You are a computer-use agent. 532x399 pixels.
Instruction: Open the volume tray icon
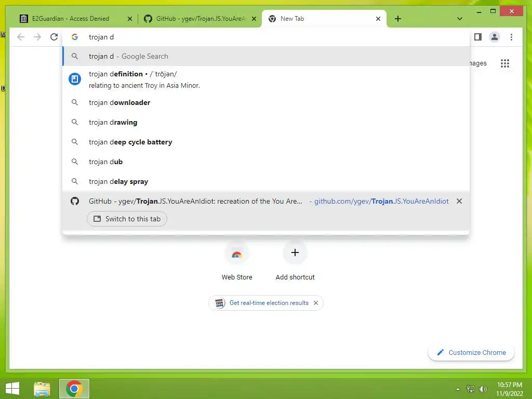[x=483, y=389]
